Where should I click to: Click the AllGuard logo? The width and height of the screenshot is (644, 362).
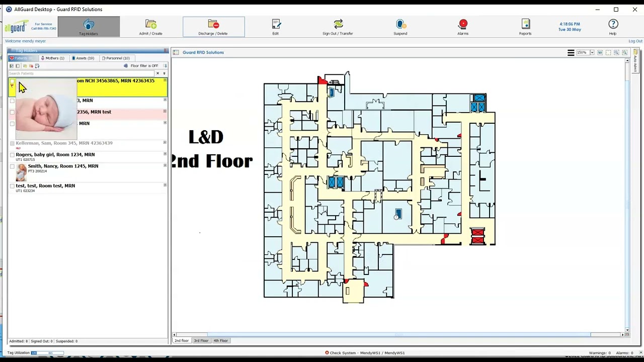tap(17, 26)
